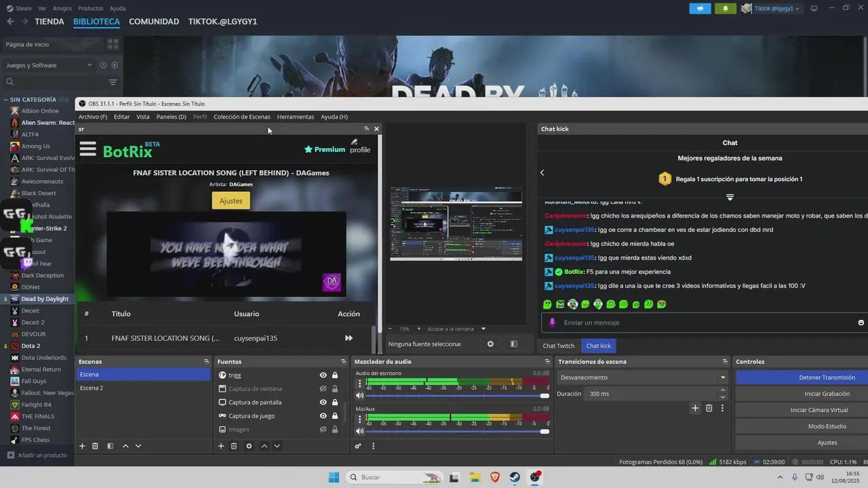Unlock the Captura de pantalla source
The height and width of the screenshot is (488, 868).
point(335,402)
